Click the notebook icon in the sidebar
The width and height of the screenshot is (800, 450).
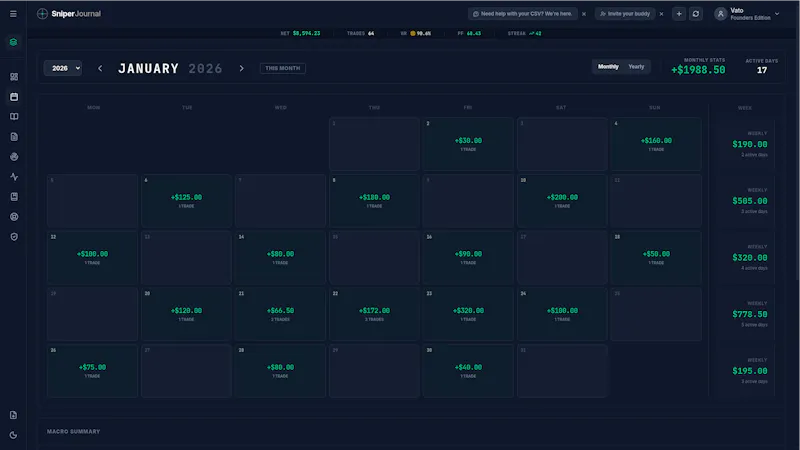[x=14, y=196]
